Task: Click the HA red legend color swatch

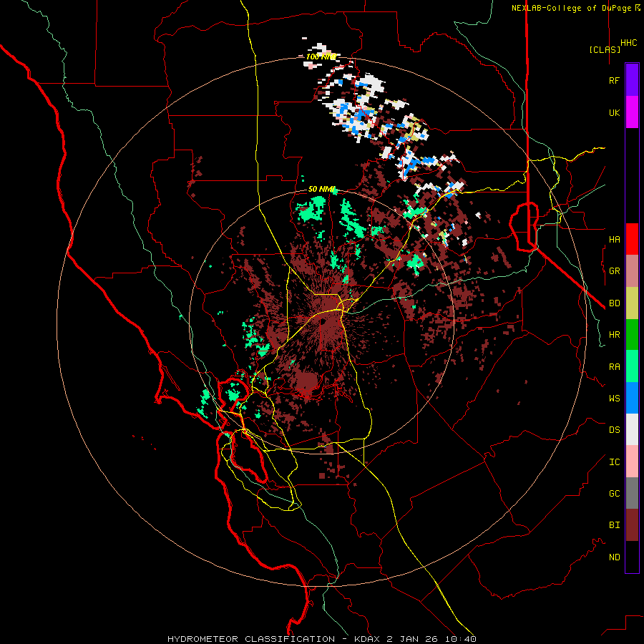Action: (632, 239)
